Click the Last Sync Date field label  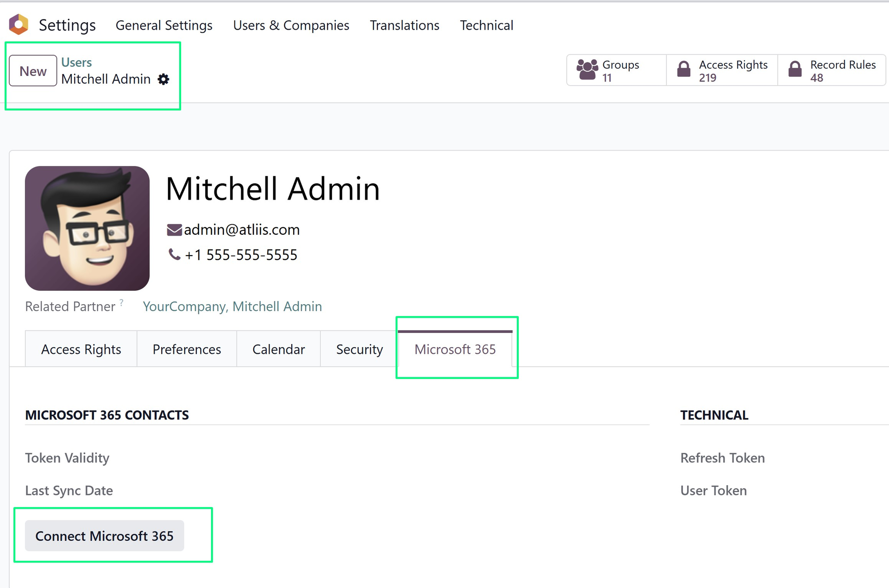[69, 491]
